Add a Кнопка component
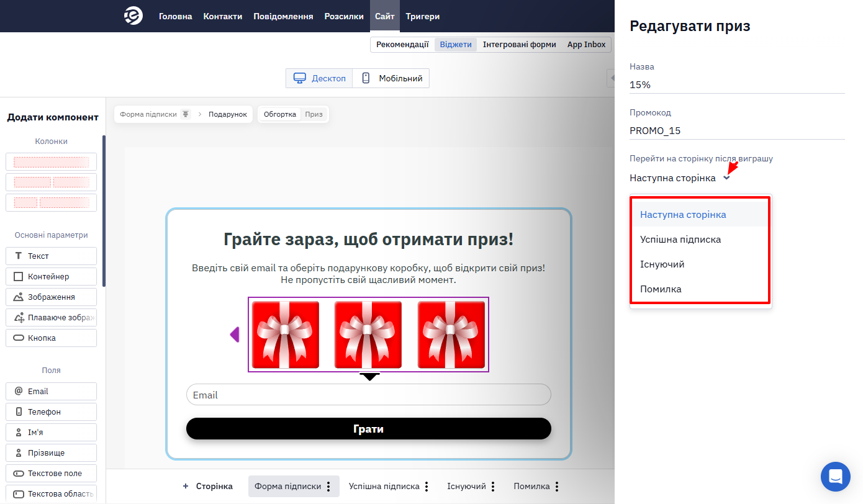 [x=52, y=338]
